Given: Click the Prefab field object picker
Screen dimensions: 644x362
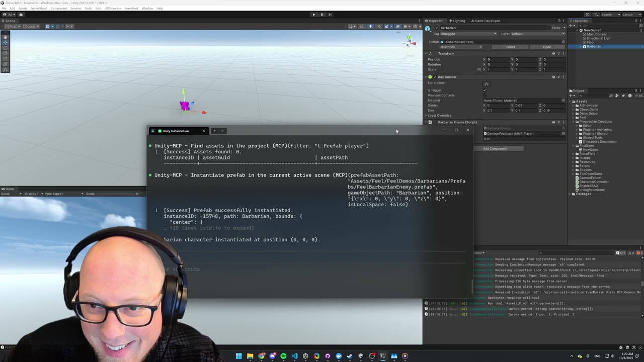Looking at the screenshot, I should 563,42.
